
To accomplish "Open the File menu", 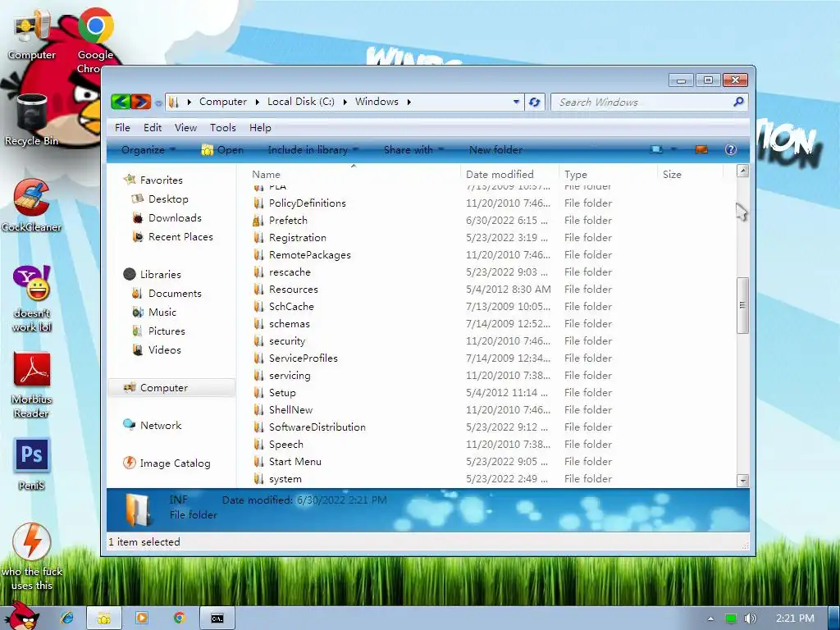I will (122, 127).
